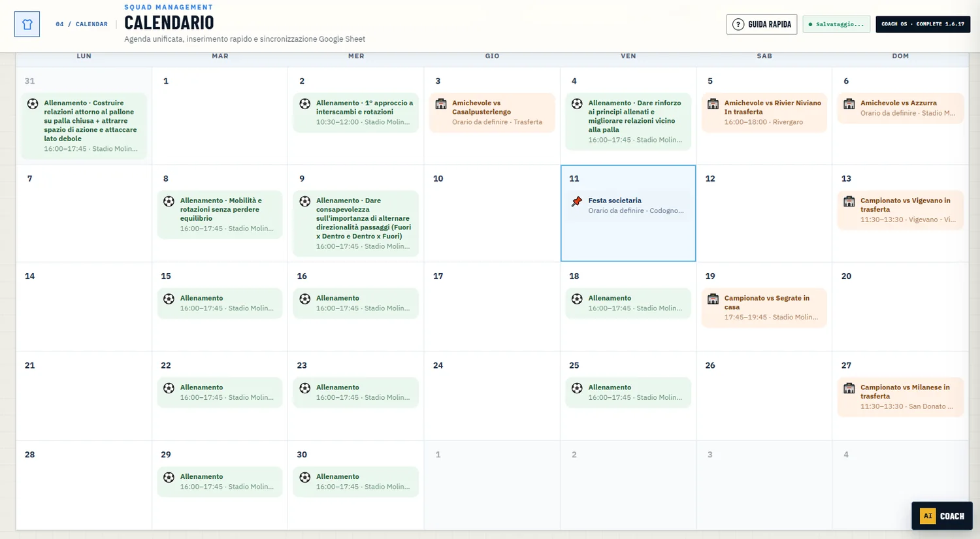The image size is (980, 539).
Task: Click stadium icon on Campionato vs Segrate
Action: (713, 299)
